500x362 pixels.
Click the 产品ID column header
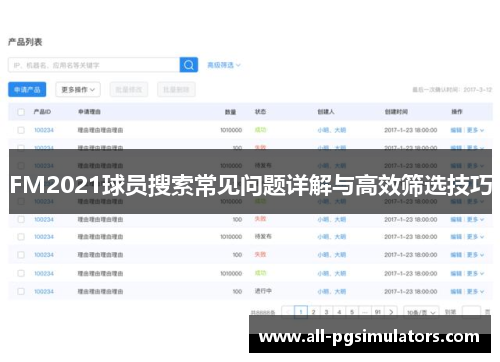coord(42,112)
